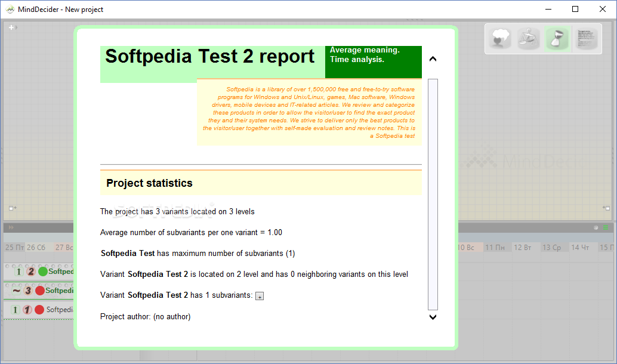Select the 27 Вс date column header
The height and width of the screenshot is (364, 617).
point(64,248)
